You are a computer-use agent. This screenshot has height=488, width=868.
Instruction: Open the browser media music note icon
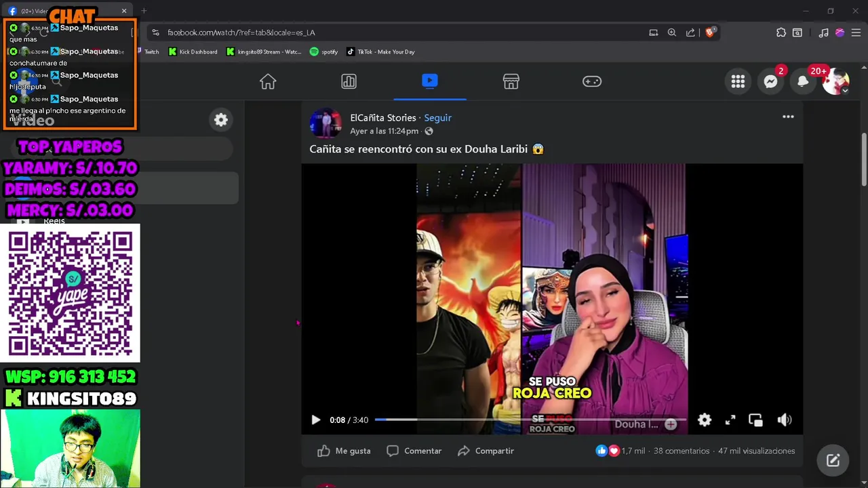pos(823,33)
